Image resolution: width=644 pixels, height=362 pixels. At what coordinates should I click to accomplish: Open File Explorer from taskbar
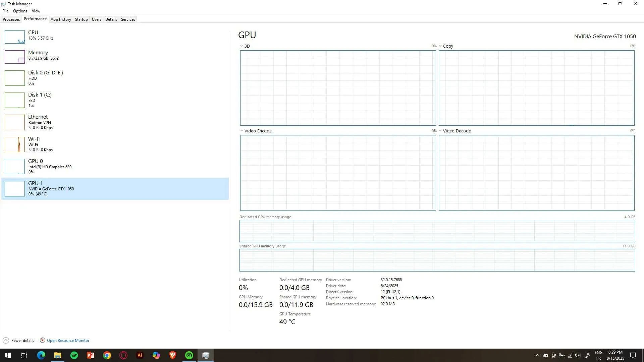point(58,355)
